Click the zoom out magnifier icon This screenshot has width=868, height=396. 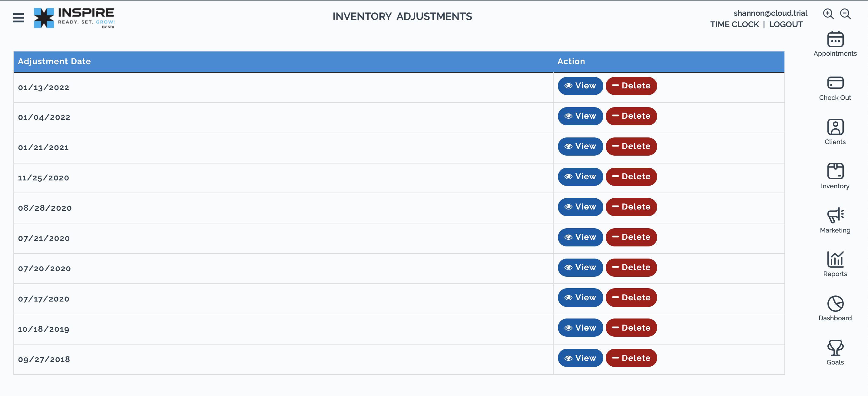(845, 14)
